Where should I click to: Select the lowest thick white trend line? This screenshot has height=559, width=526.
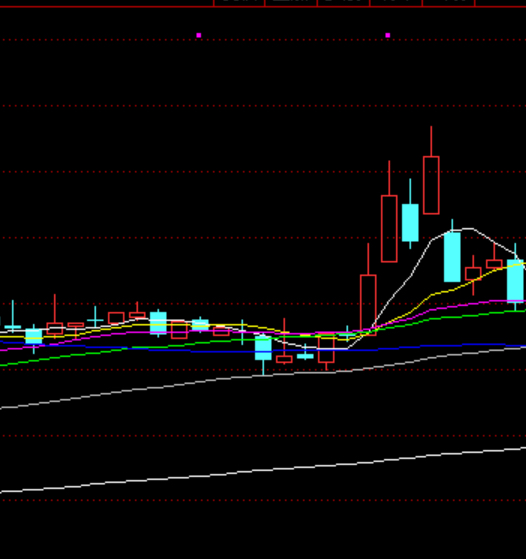tap(263, 470)
